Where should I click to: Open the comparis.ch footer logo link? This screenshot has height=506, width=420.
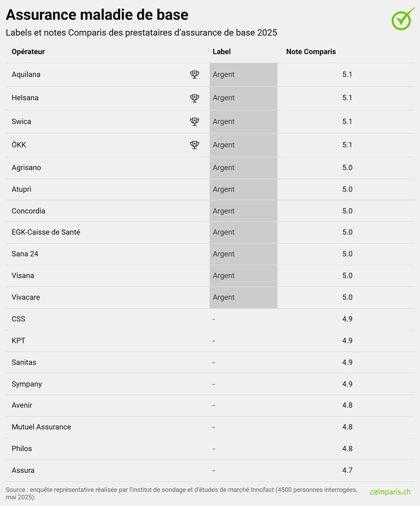click(390, 492)
